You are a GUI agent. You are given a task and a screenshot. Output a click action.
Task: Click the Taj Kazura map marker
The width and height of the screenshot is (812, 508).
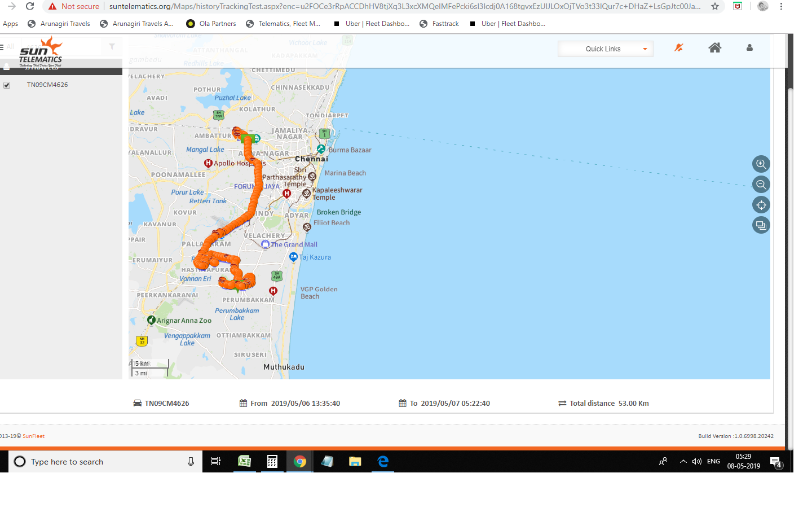(293, 257)
